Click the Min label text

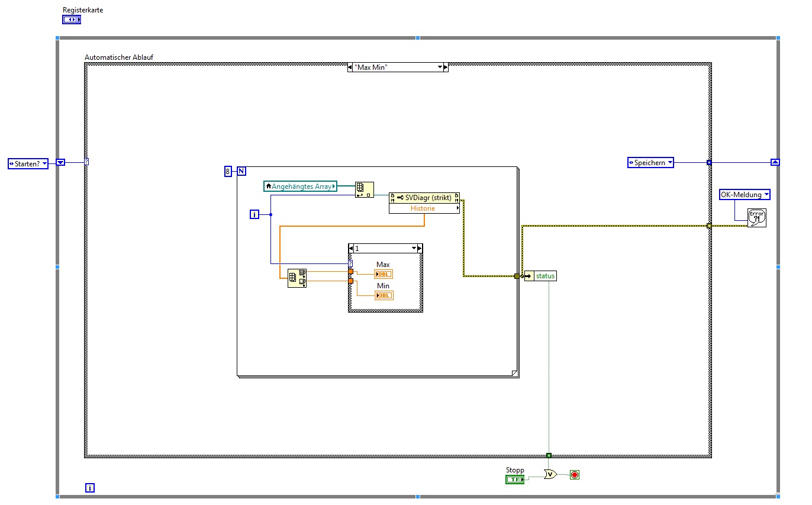pos(383,286)
